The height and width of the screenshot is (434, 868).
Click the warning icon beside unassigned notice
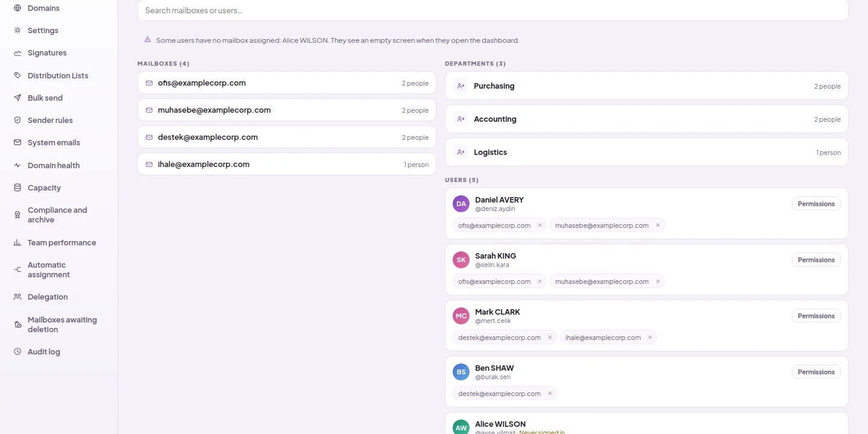pos(148,40)
